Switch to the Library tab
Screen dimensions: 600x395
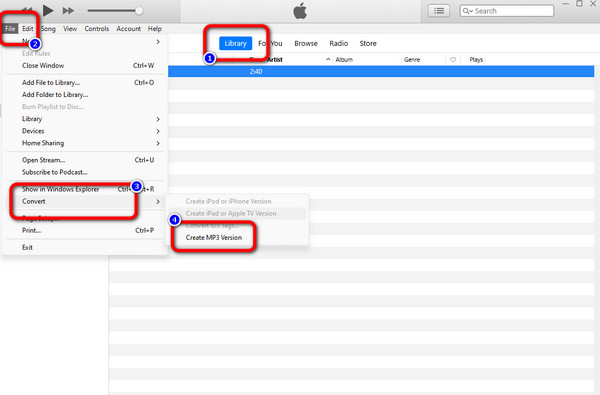coord(235,43)
